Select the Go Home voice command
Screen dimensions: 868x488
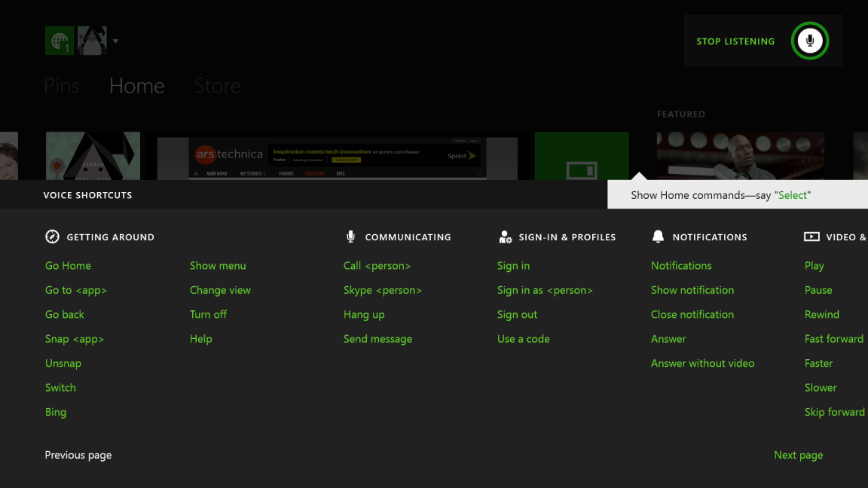(68, 265)
